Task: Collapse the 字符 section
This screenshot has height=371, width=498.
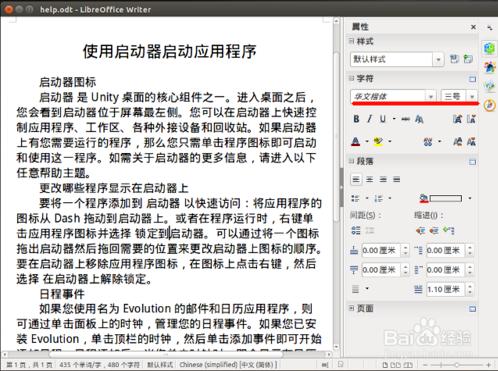Action: tap(351, 78)
